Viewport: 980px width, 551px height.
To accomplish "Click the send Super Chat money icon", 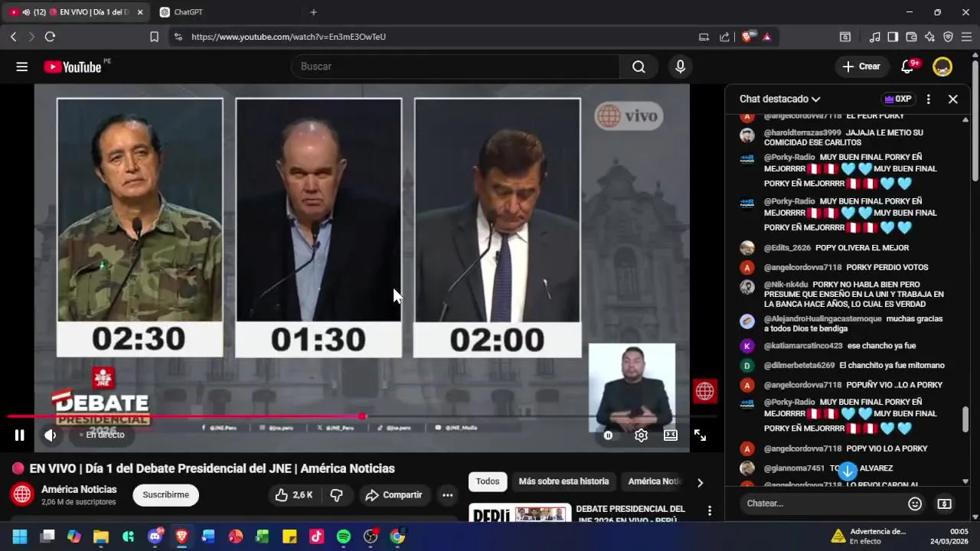I will (x=945, y=504).
